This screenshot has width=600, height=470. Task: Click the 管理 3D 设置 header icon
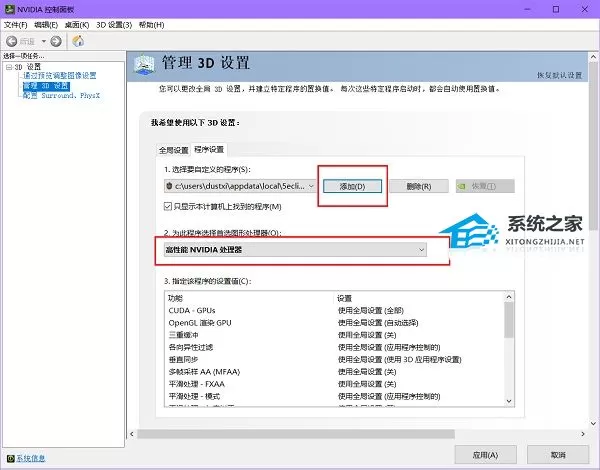[x=144, y=65]
